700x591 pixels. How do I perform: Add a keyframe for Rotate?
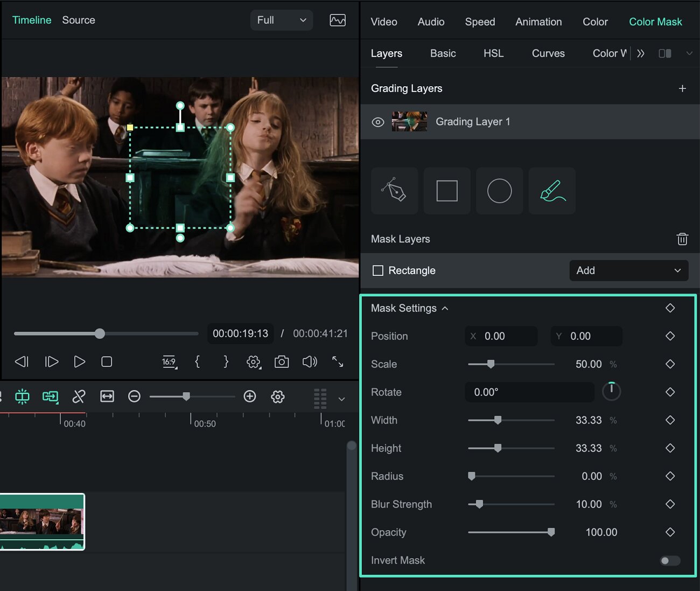tap(670, 392)
